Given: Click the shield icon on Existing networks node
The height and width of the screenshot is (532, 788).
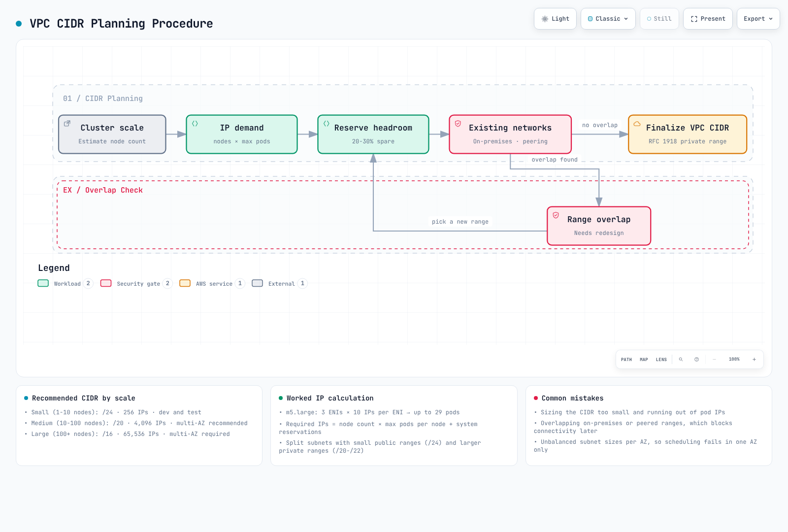Looking at the screenshot, I should click(x=458, y=124).
